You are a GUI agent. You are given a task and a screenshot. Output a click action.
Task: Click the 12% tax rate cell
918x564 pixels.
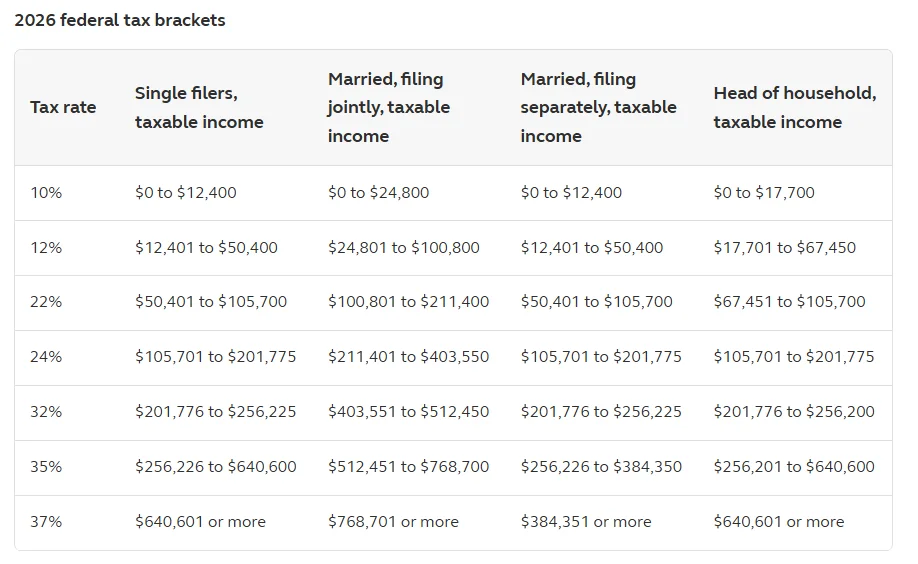(x=46, y=247)
